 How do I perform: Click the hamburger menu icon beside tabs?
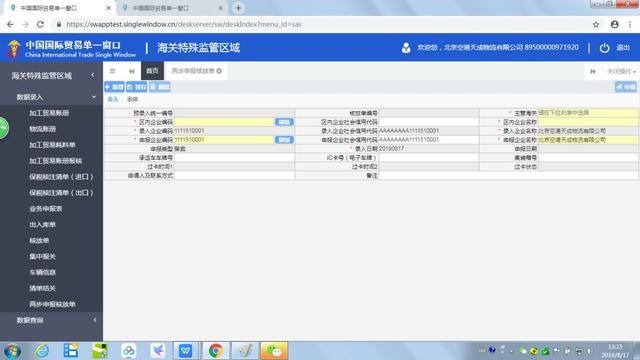click(x=112, y=71)
